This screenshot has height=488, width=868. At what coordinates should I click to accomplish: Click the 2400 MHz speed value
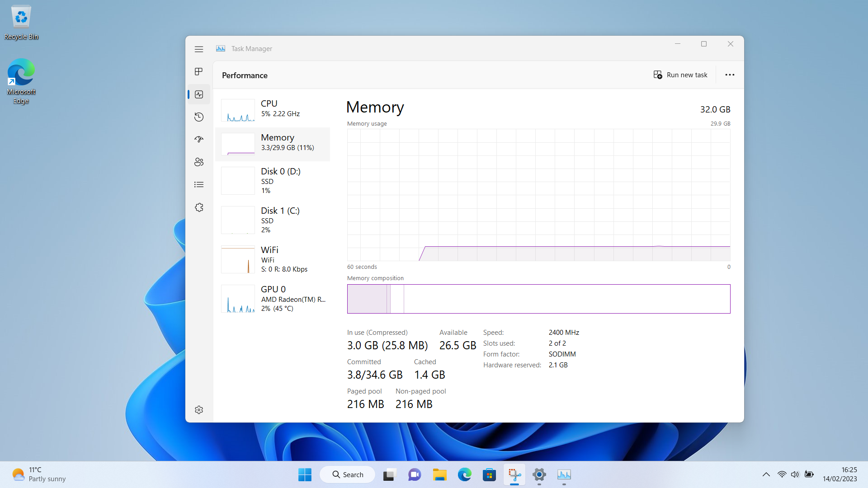[x=564, y=333]
